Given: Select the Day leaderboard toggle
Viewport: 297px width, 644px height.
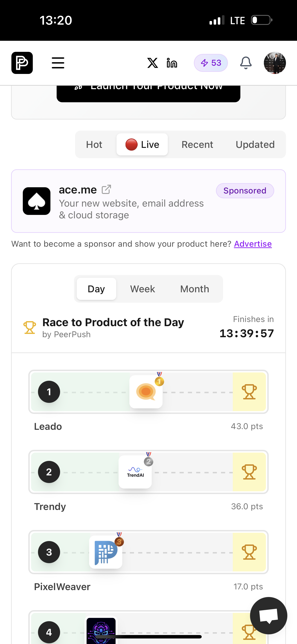Looking at the screenshot, I should click(96, 289).
